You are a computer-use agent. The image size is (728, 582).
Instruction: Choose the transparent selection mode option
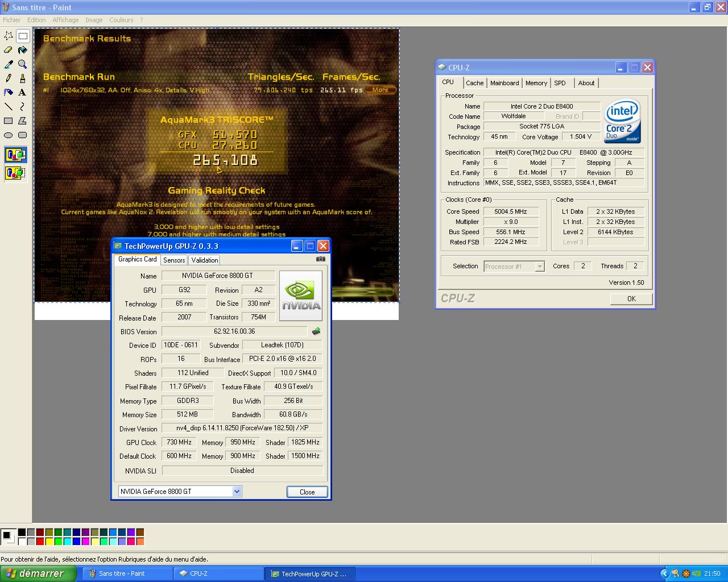pyautogui.click(x=15, y=173)
